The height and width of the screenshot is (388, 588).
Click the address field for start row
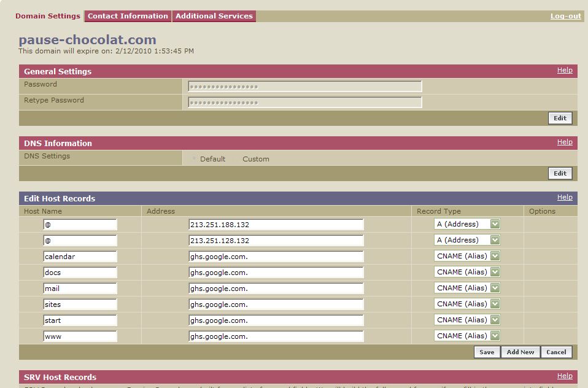(x=276, y=320)
